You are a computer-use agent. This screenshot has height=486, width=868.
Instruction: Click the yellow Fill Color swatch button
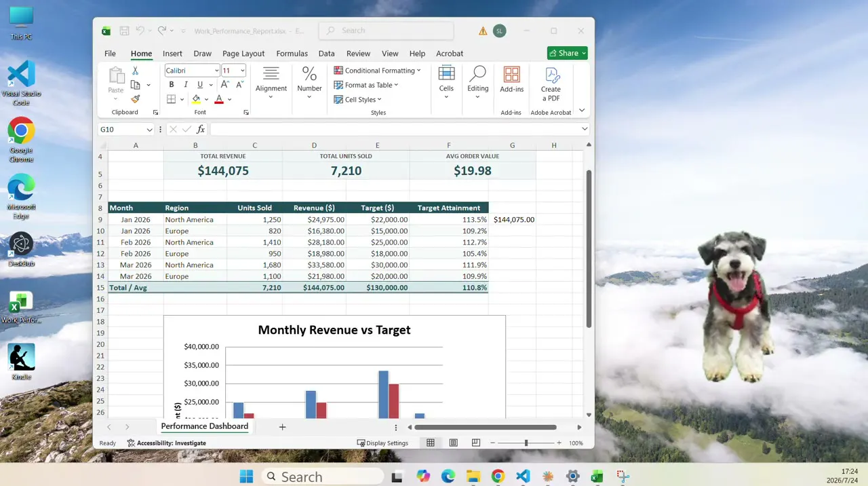(196, 99)
